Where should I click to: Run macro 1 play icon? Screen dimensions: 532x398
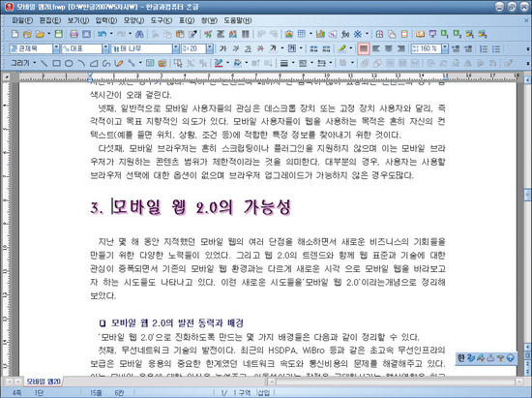[445, 34]
